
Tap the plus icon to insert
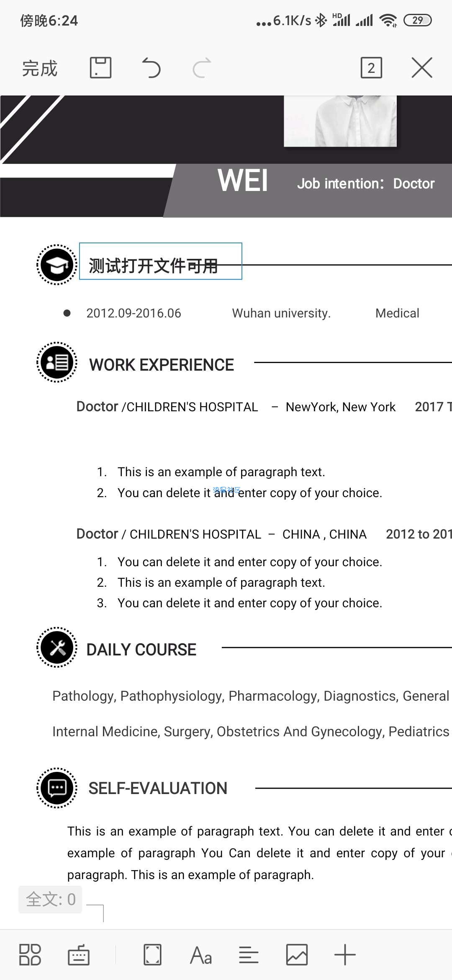(x=345, y=955)
